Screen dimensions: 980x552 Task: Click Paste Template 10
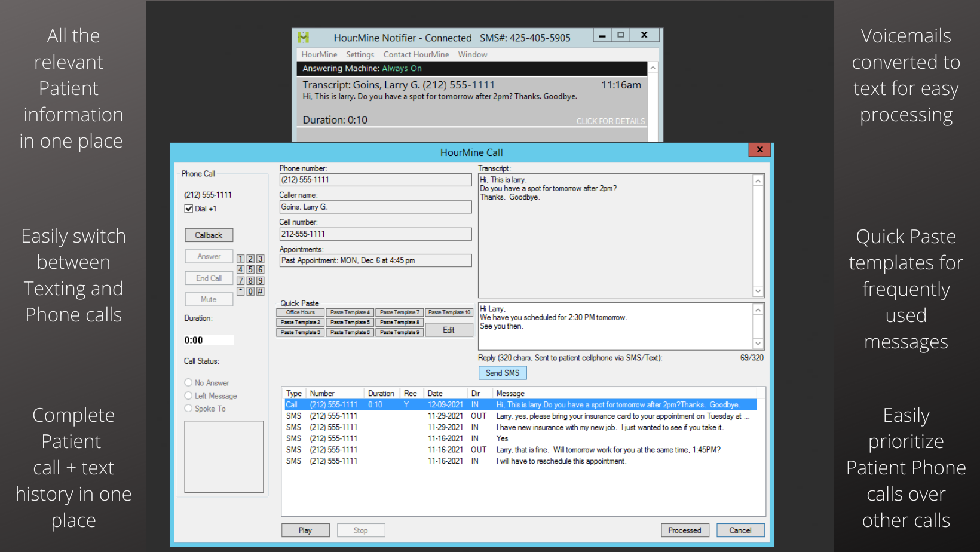point(449,312)
